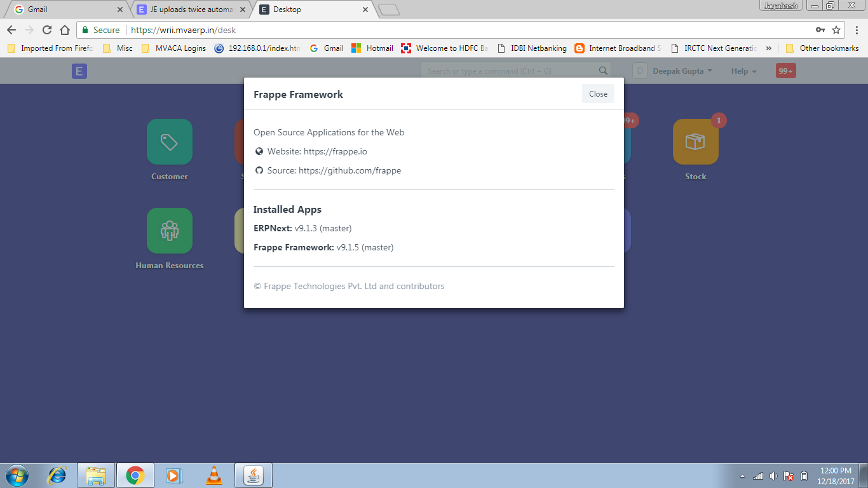The image size is (868, 488).
Task: Open the Java application in taskbar
Action: pyautogui.click(x=254, y=475)
